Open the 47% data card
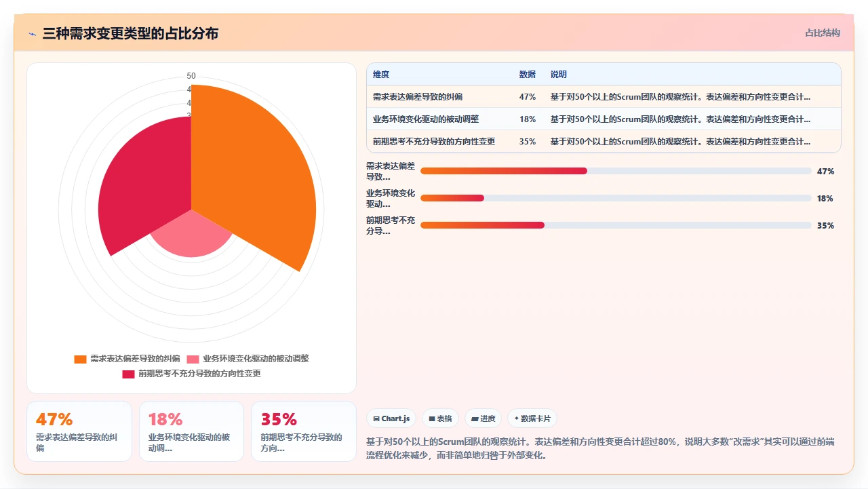Screen dimensions: 868x489 [79, 431]
